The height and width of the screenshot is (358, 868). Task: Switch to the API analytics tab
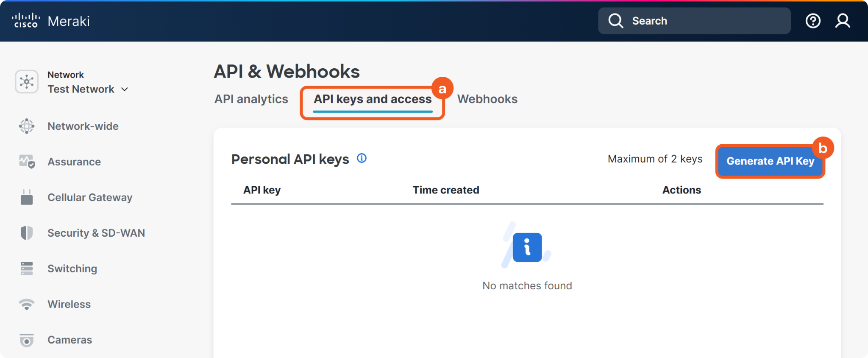[x=251, y=99]
